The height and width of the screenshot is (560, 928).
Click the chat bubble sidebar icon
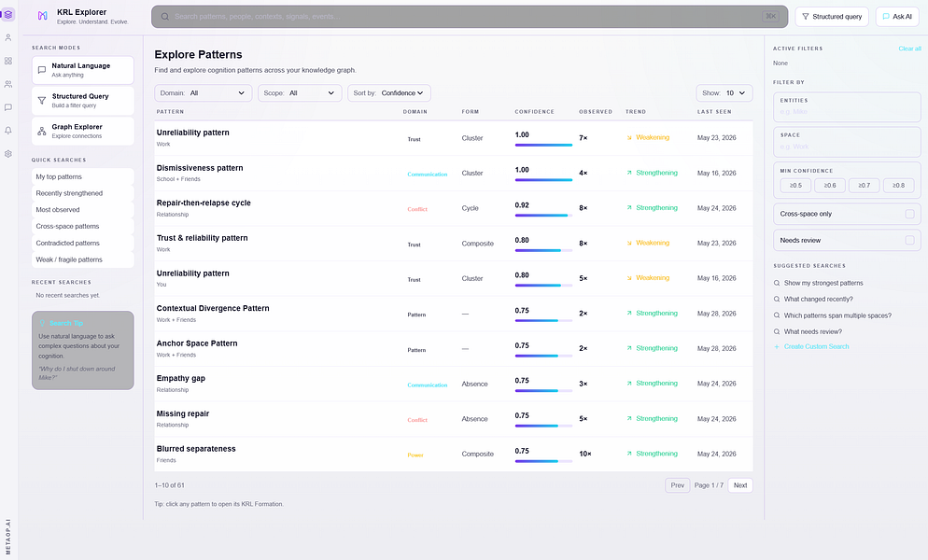click(x=7, y=107)
